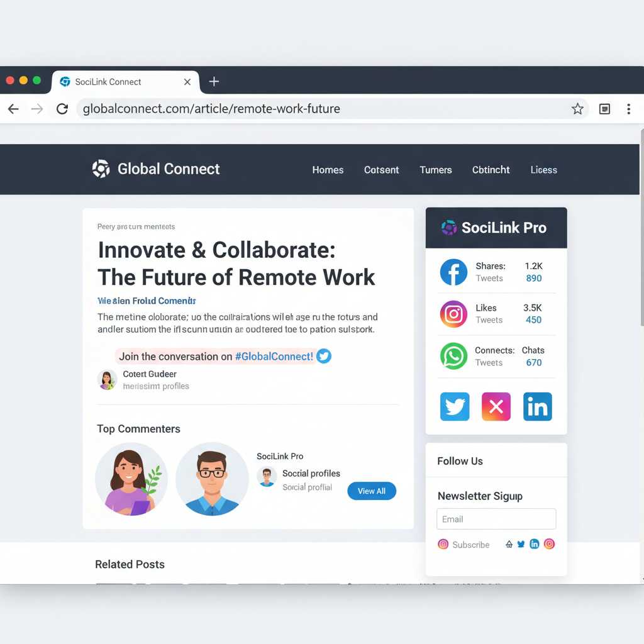This screenshot has width=644, height=644.
Task: Open Cotert Gudeer author name
Action: (x=150, y=374)
